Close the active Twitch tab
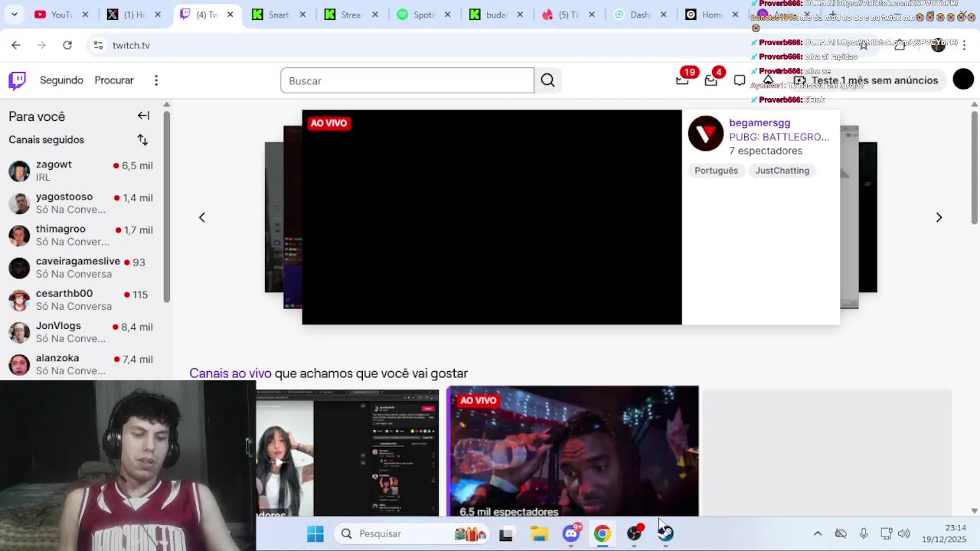The height and width of the screenshot is (551, 980). tap(230, 15)
